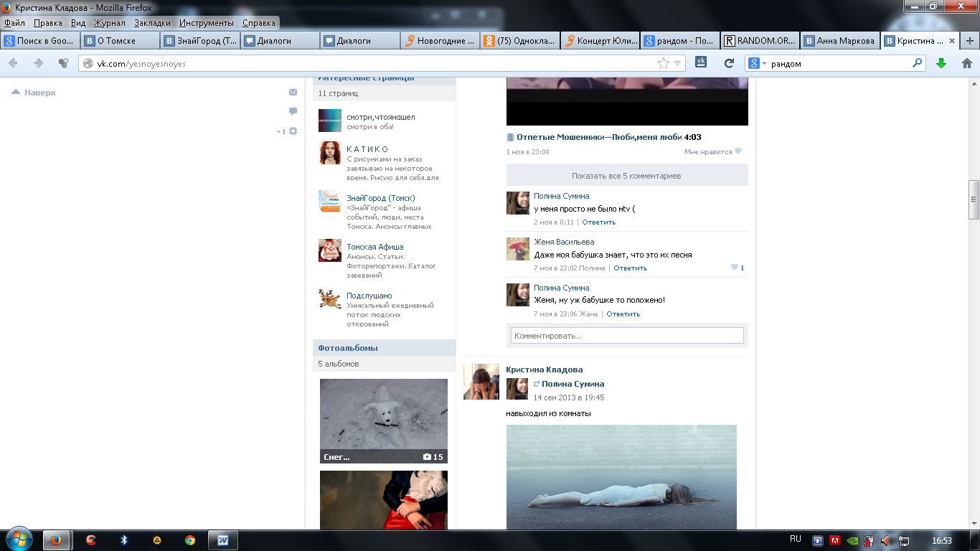Reply to the comment у меня просто не было mtv
This screenshot has height=551, width=980.
click(x=599, y=222)
